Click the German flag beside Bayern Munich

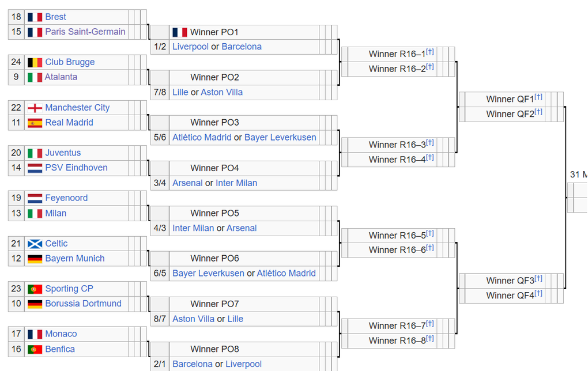click(x=35, y=259)
